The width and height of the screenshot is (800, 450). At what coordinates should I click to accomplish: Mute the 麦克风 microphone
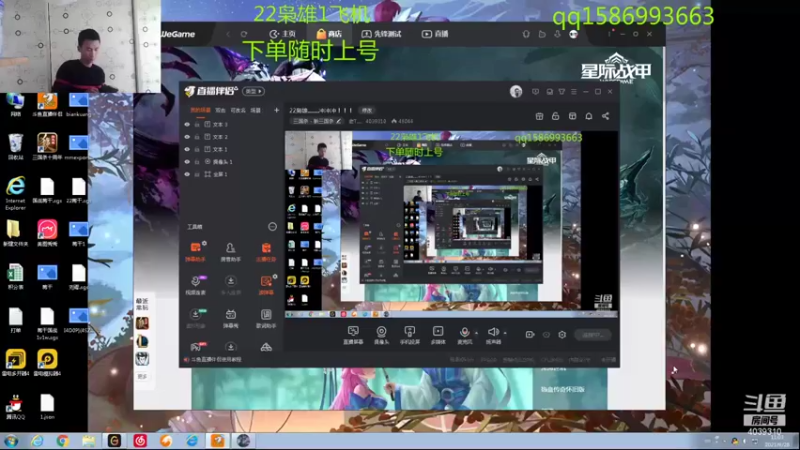464,335
